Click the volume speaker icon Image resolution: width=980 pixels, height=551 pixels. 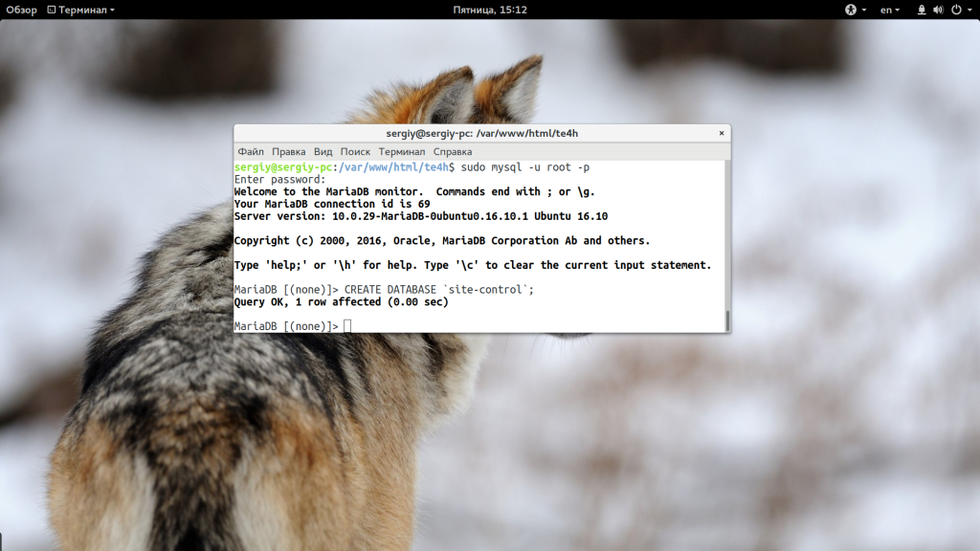coord(939,10)
